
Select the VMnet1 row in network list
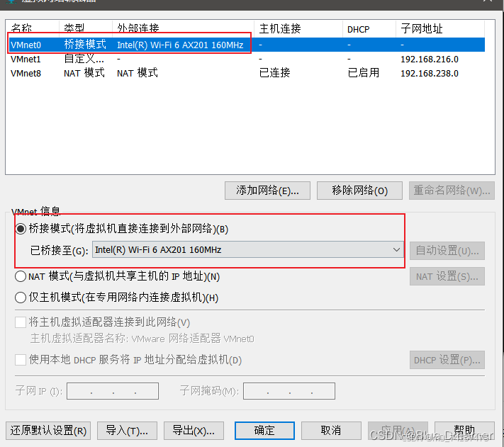click(x=247, y=59)
